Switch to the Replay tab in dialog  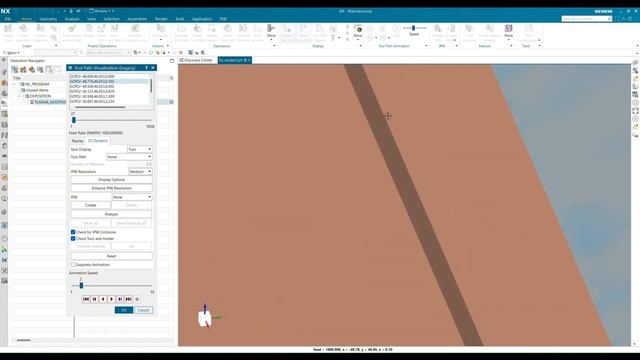77,141
